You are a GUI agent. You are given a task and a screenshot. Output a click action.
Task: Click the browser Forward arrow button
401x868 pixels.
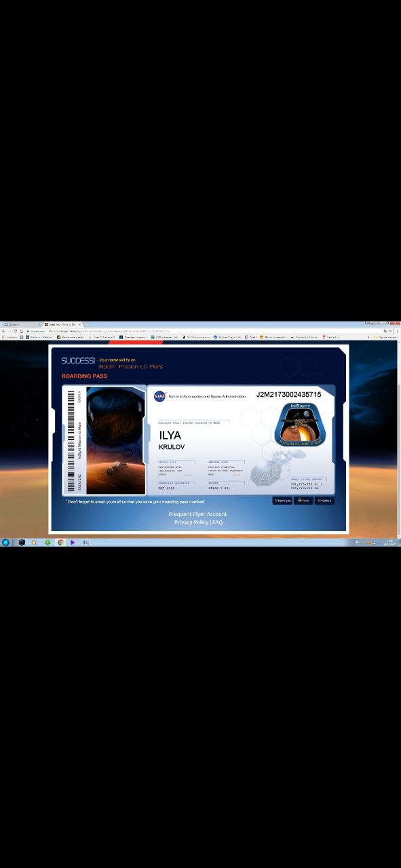click(x=9, y=331)
